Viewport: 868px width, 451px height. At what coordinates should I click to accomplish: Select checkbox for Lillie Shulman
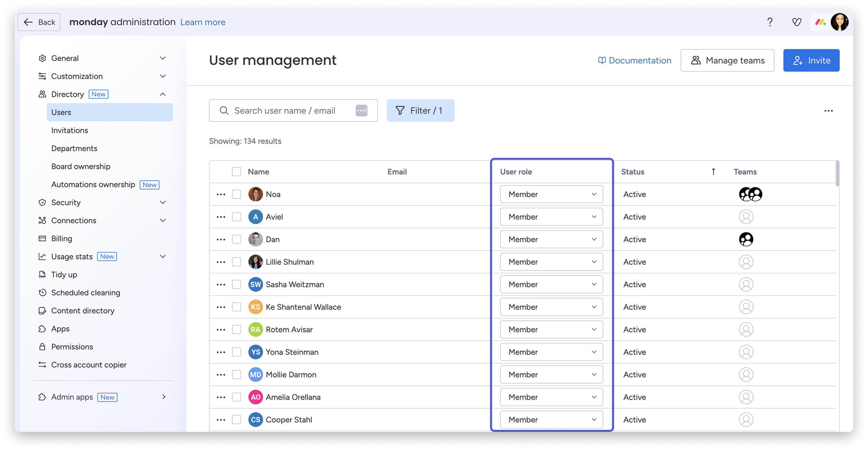point(237,262)
